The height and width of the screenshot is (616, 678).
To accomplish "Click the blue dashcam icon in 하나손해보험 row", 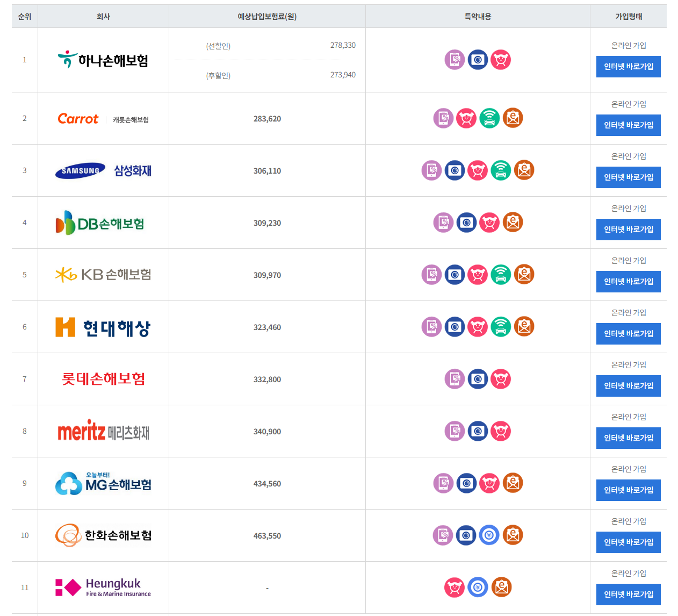I will point(478,60).
